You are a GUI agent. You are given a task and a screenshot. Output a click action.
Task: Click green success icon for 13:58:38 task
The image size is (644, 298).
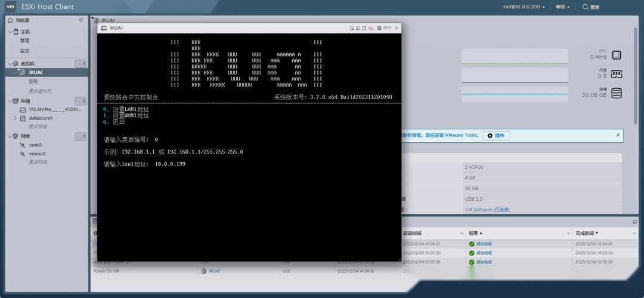472,262
